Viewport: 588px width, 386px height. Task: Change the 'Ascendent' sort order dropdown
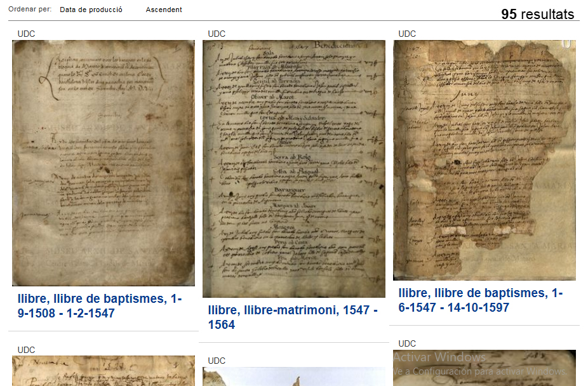pyautogui.click(x=164, y=10)
